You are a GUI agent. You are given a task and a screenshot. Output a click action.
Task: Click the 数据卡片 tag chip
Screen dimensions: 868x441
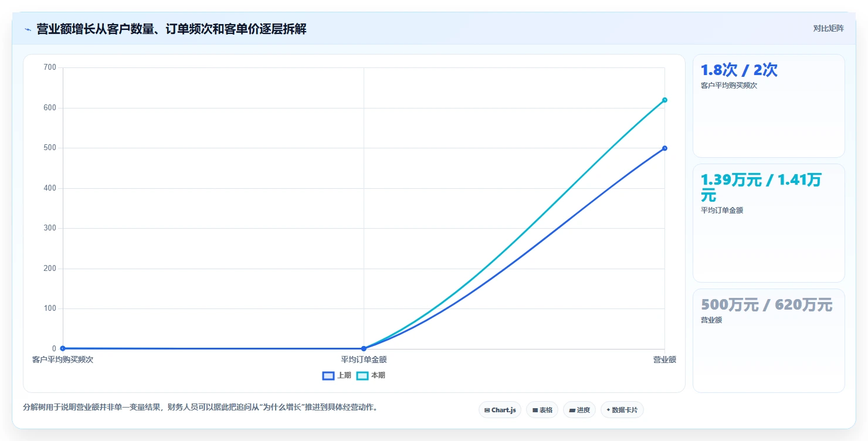click(x=622, y=410)
